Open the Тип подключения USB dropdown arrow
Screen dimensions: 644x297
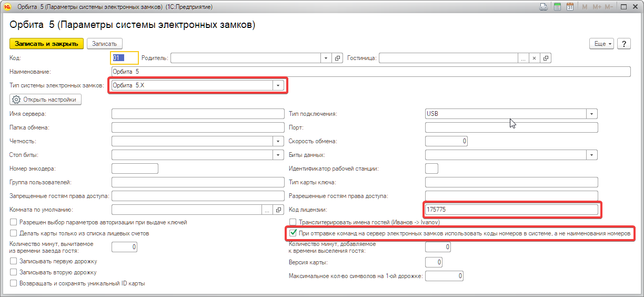click(592, 114)
